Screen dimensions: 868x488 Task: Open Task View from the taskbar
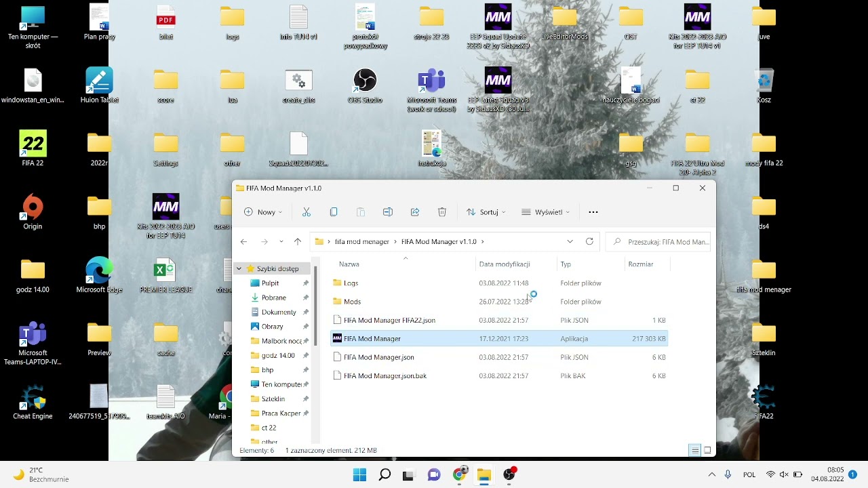[408, 474]
